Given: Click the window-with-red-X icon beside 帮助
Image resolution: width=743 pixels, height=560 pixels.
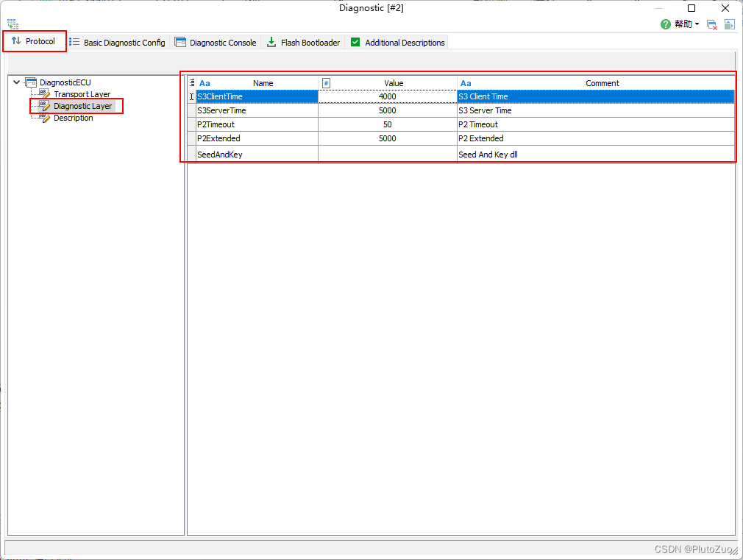Looking at the screenshot, I should pyautogui.click(x=711, y=25).
